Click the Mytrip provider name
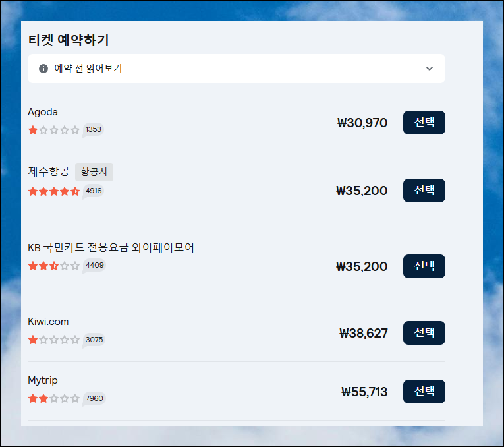504x447 pixels. pos(43,380)
